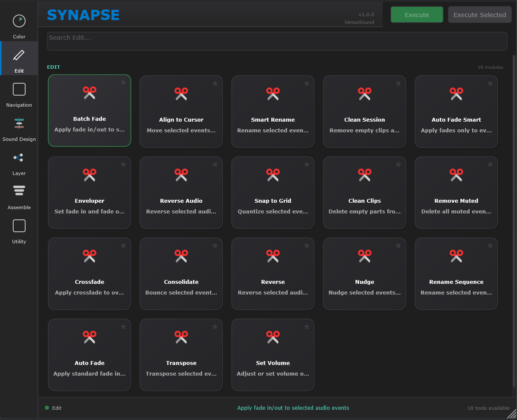Click the Crossfade scissors icon
Image resolution: width=517 pixels, height=420 pixels.
90,256
